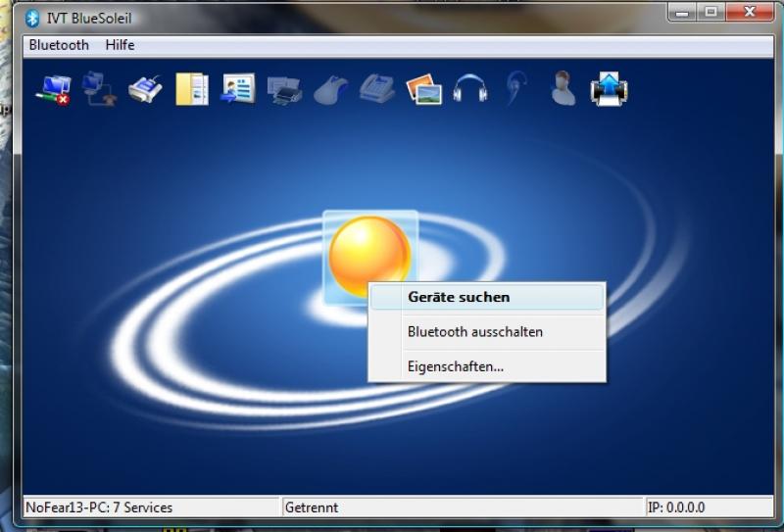Click the Serial Port service icon

(x=145, y=89)
